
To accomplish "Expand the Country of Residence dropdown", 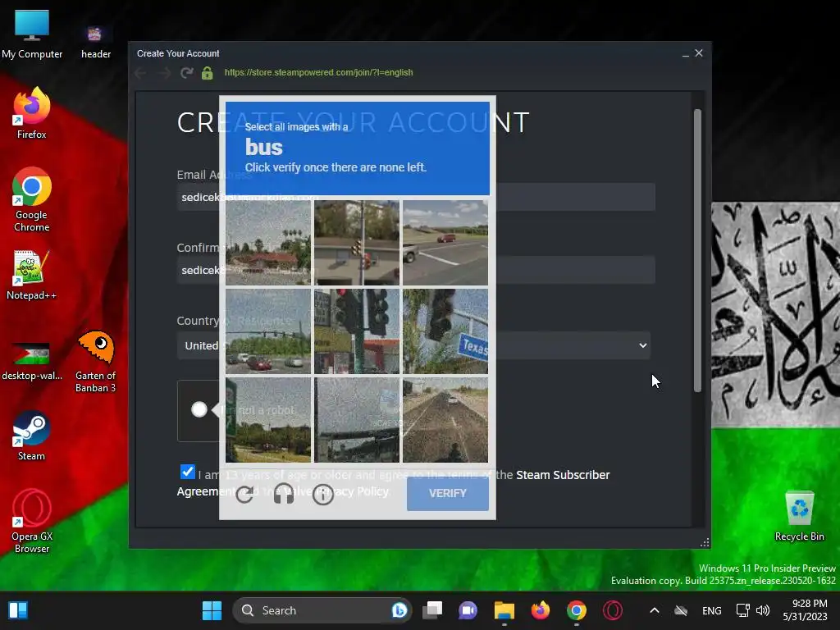I will tap(415, 345).
